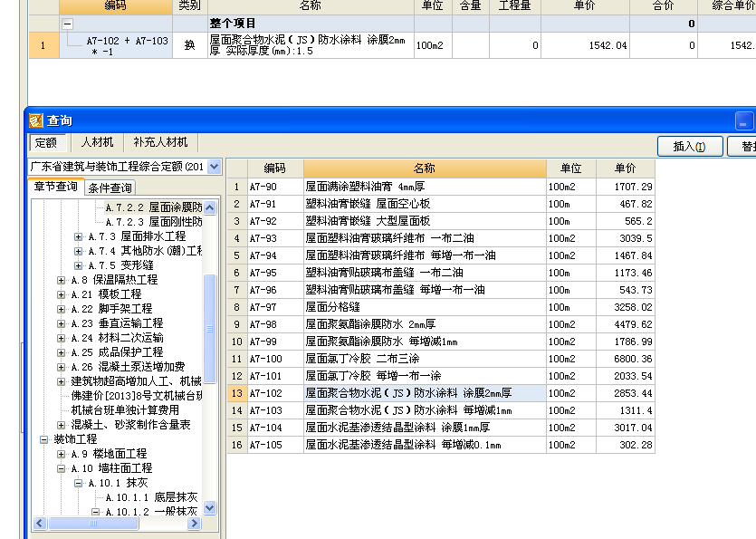Open the 广东省建筑与装饰工程综合定额 dropdown
Image resolution: width=756 pixels, height=539 pixels.
click(x=214, y=167)
